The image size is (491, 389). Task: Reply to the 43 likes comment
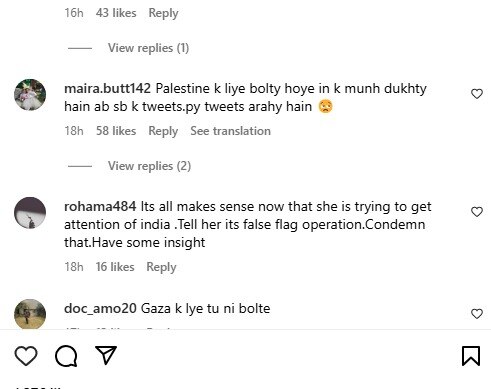pyautogui.click(x=163, y=13)
